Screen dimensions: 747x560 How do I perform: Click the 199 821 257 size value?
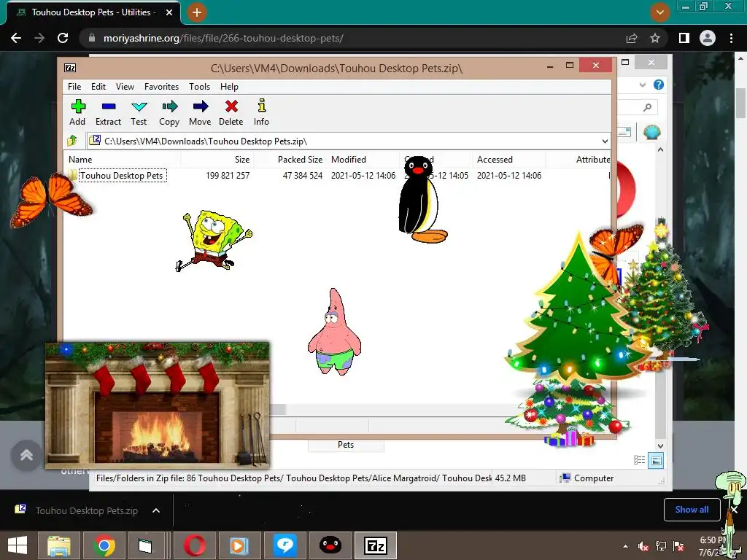pos(228,176)
